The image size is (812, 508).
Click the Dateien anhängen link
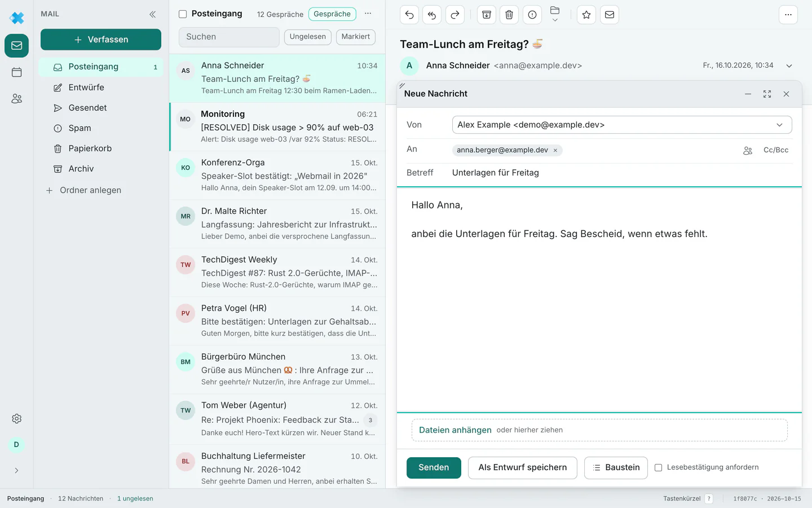(x=455, y=430)
